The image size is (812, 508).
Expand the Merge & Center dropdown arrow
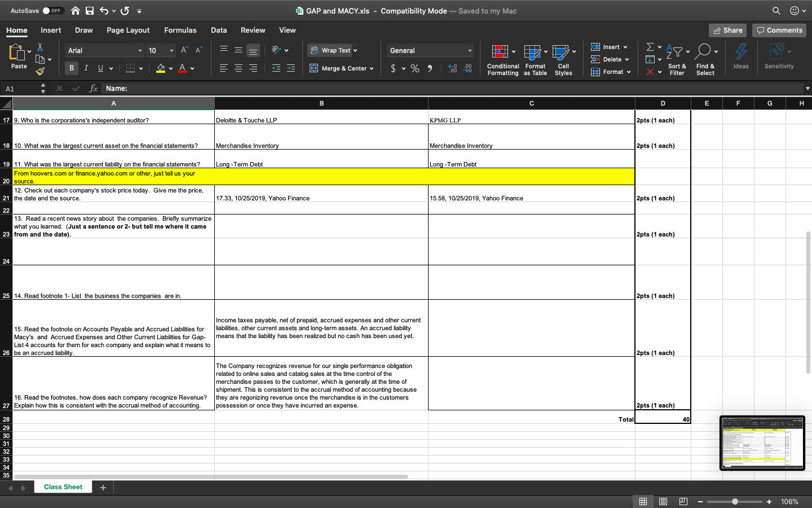click(x=372, y=68)
